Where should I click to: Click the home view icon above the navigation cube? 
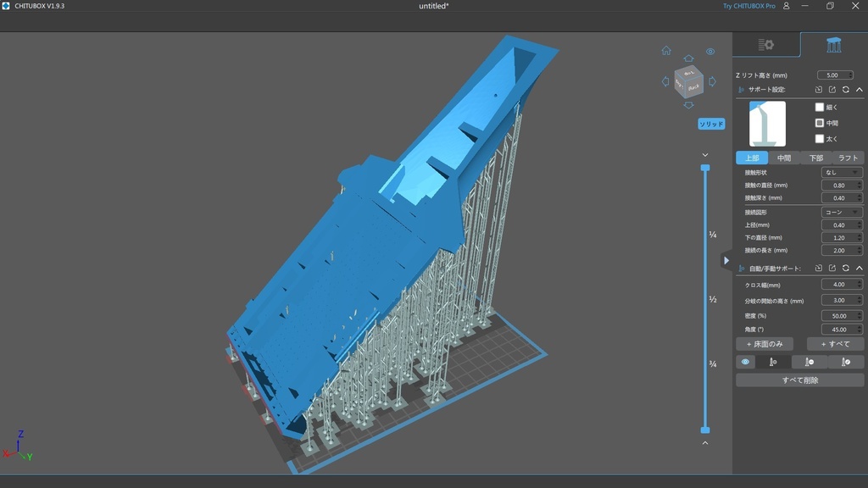pos(667,50)
